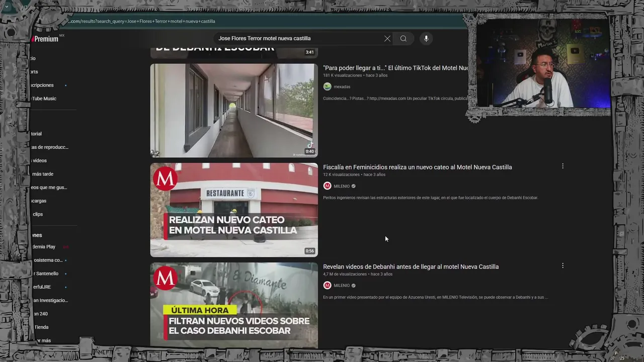Viewport: 644px width, 362px height.
Task: Open the Realizan nuevo cateo thumbnail
Action: coord(234,210)
